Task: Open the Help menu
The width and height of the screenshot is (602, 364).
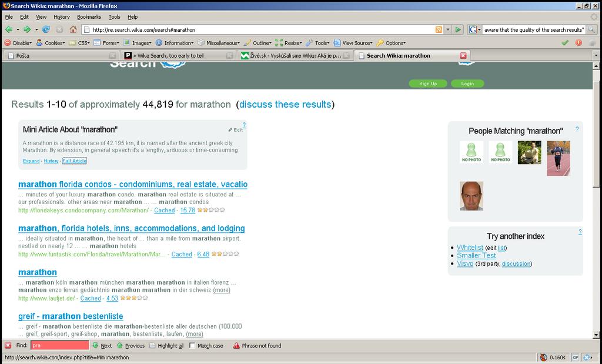Action: pyautogui.click(x=132, y=17)
